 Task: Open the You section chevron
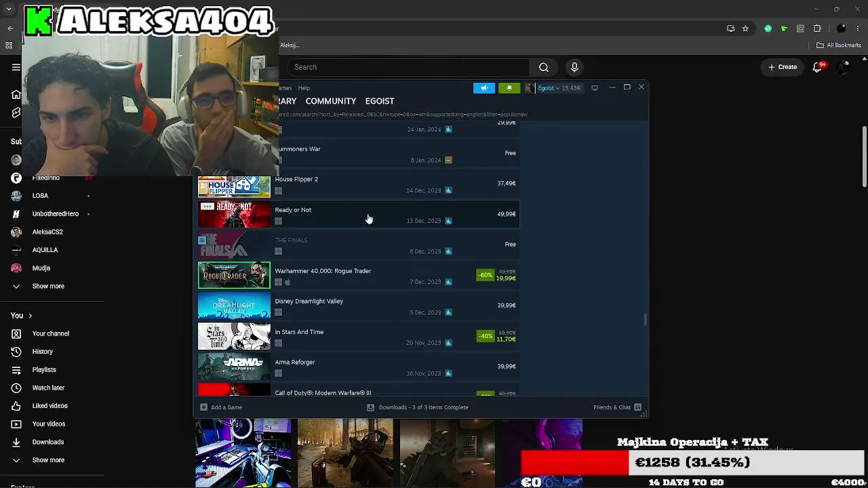pyautogui.click(x=31, y=316)
